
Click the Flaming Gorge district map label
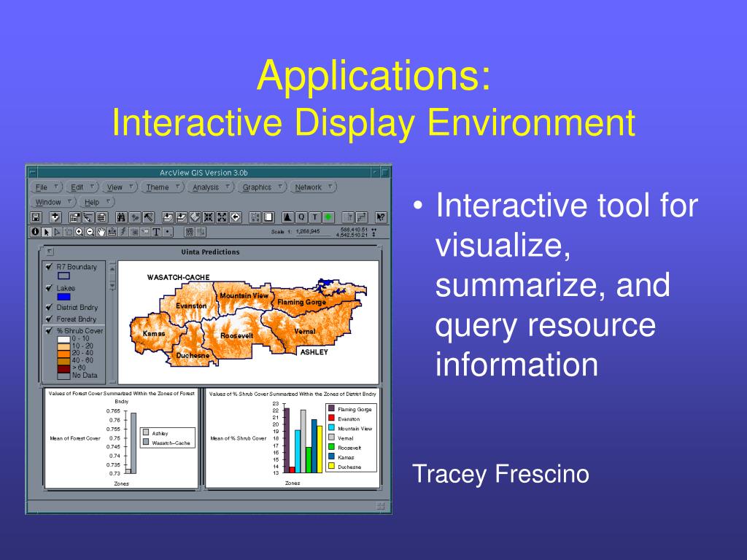[301, 302]
